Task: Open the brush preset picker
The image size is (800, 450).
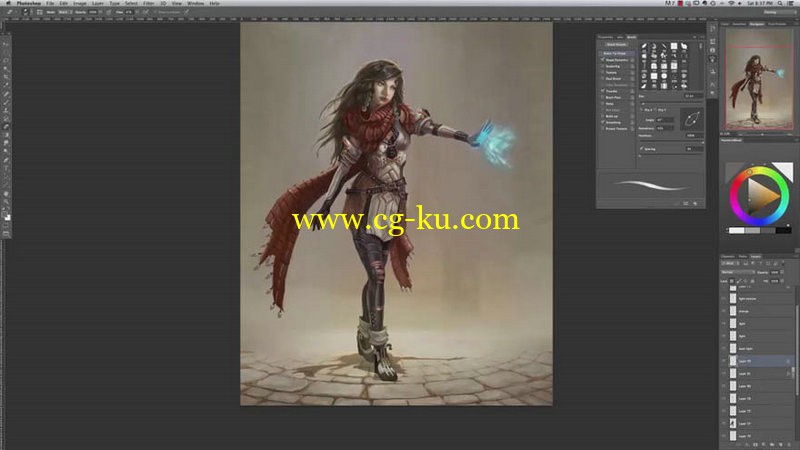Action: point(25,12)
